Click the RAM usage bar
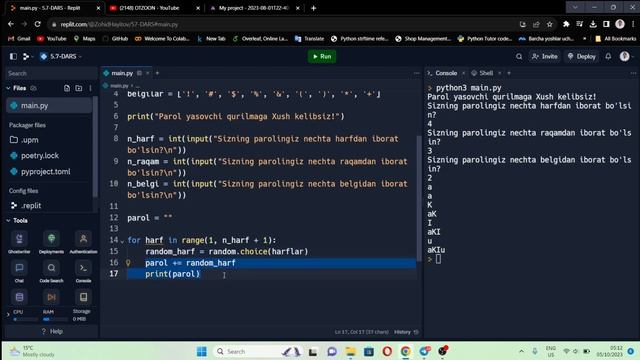 click(55, 319)
